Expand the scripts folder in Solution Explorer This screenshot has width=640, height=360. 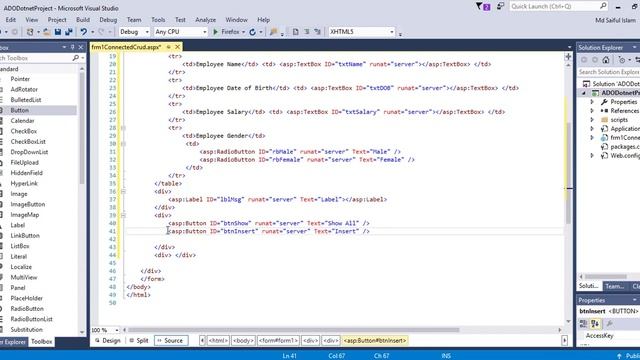pos(592,120)
